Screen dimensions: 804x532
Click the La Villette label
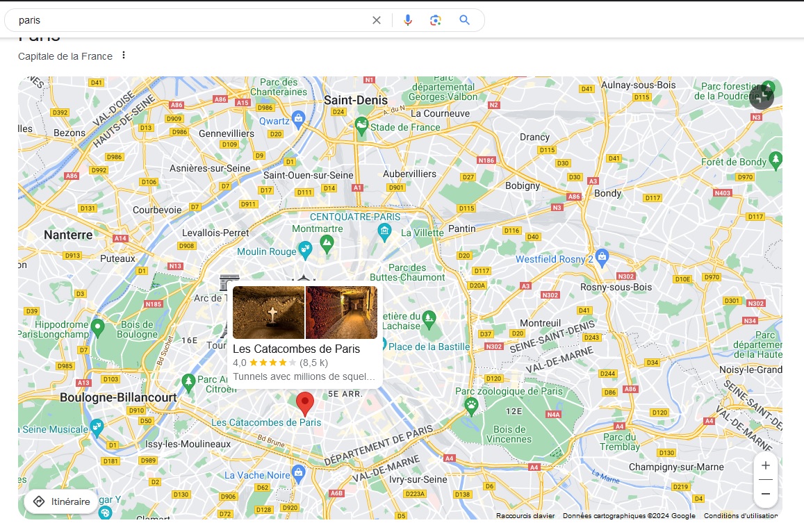click(x=422, y=233)
